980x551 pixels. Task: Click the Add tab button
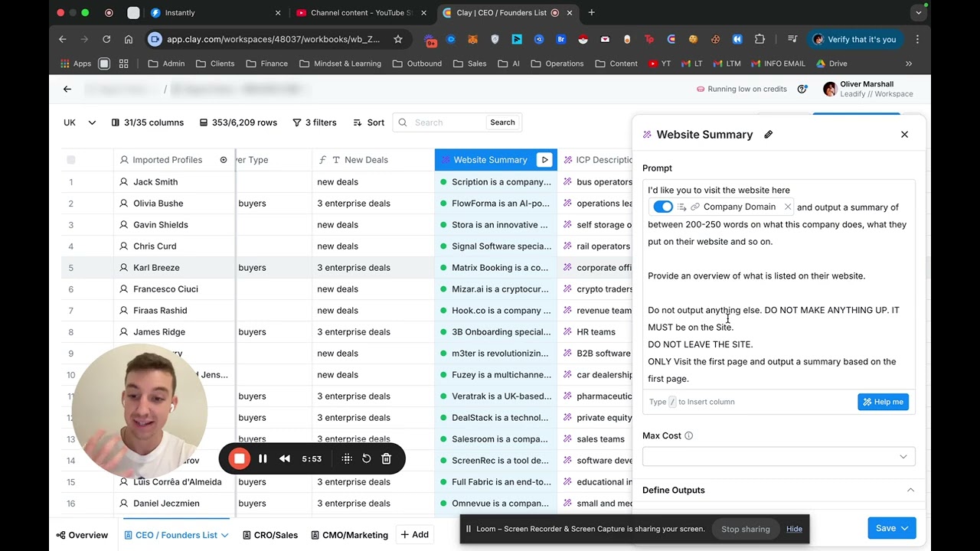click(414, 535)
